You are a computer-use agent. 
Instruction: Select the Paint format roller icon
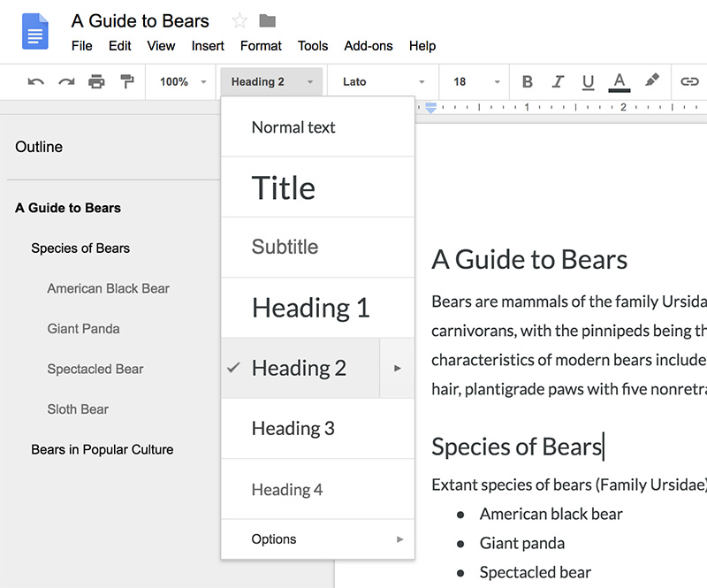pos(126,81)
